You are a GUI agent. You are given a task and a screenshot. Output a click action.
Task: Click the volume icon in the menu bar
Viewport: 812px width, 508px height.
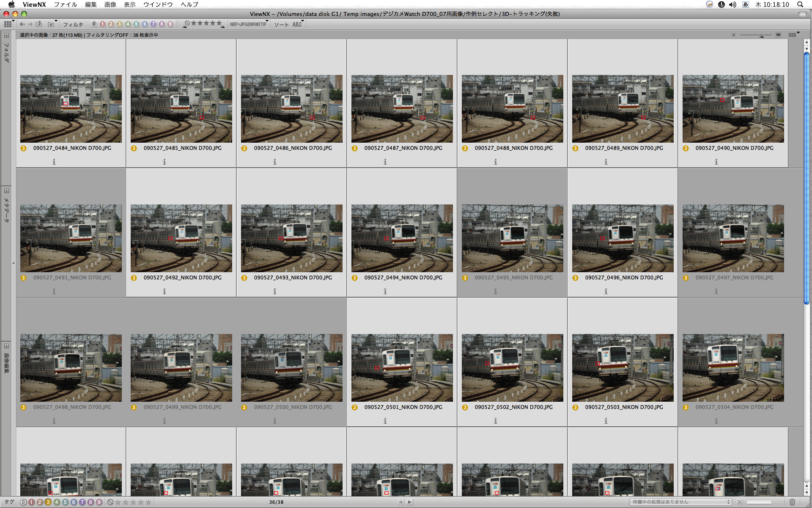click(732, 4)
